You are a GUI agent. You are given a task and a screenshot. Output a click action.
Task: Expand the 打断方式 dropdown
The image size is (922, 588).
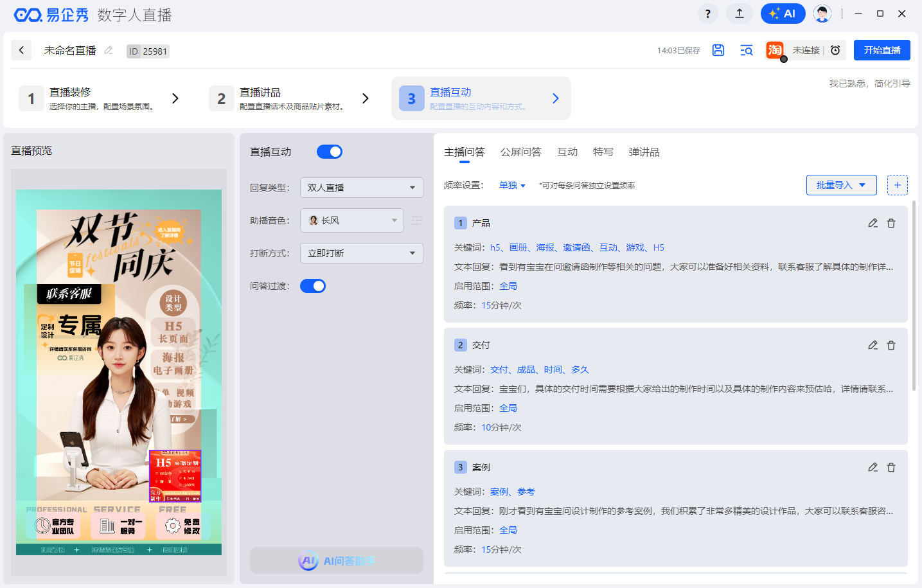tap(361, 253)
